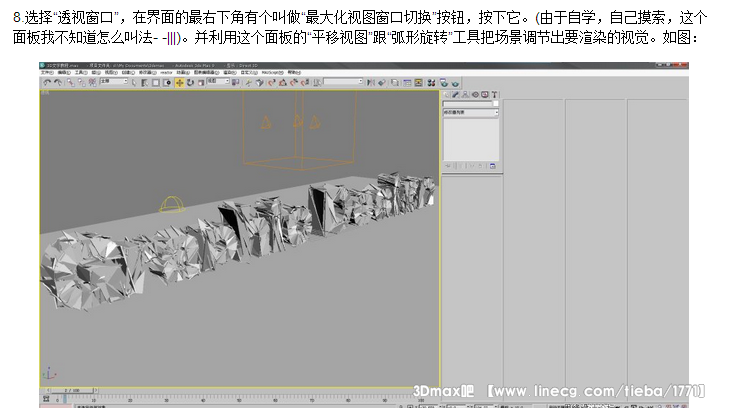Open the selection filter dropdown
This screenshot has width=734, height=408.
point(114,81)
